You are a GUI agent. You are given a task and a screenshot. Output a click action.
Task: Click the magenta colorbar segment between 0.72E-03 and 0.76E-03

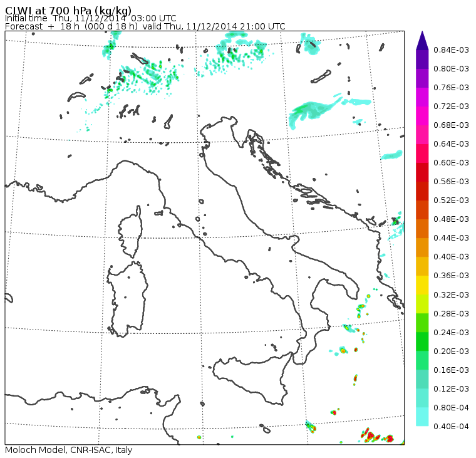pos(422,97)
